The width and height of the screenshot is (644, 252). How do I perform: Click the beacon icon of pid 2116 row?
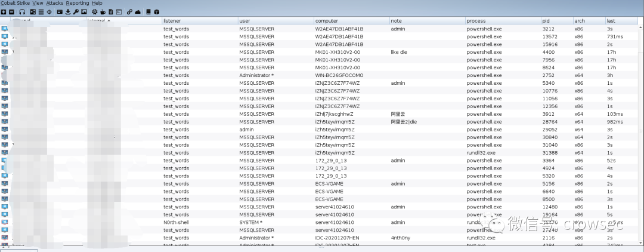pyautogui.click(x=5, y=238)
